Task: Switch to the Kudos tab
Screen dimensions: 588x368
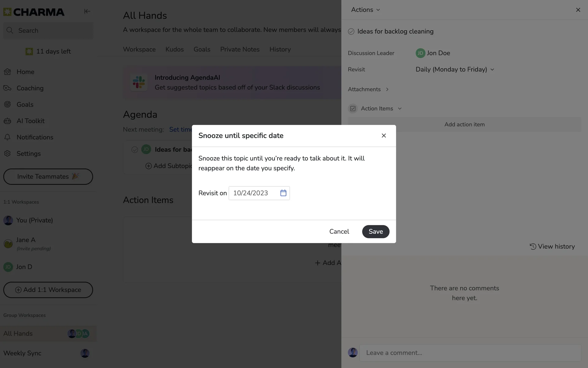Action: [175, 49]
